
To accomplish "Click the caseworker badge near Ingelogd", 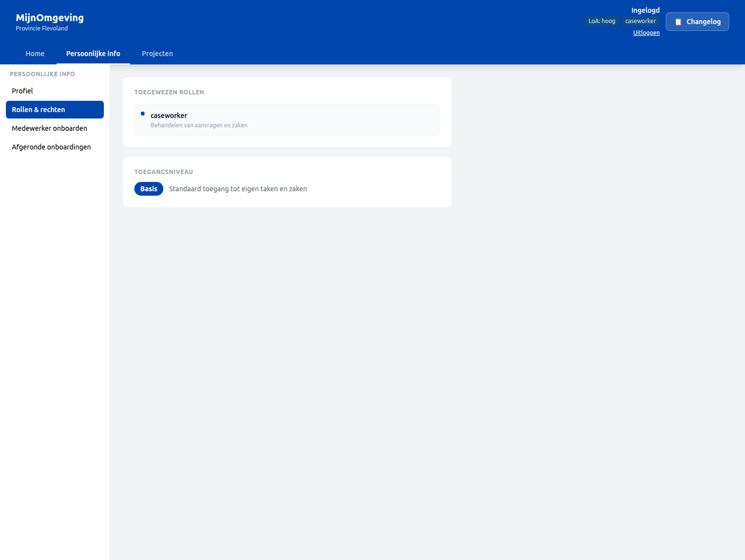I will [640, 21].
